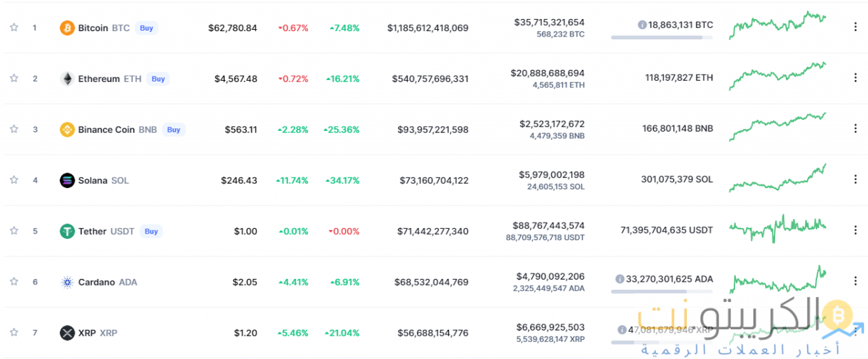Viewport: 868px width, 359px height.
Task: Click the Cardano logo icon
Action: click(x=67, y=282)
